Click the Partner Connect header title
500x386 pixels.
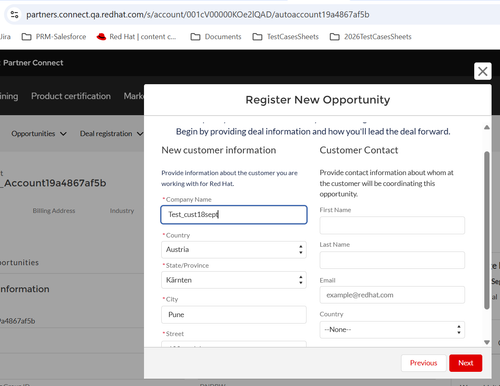coord(33,63)
